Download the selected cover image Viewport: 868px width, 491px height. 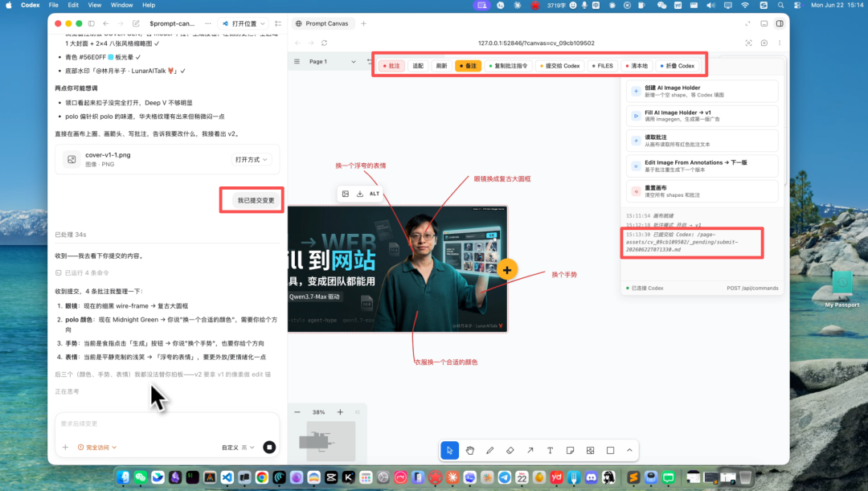[x=360, y=194]
